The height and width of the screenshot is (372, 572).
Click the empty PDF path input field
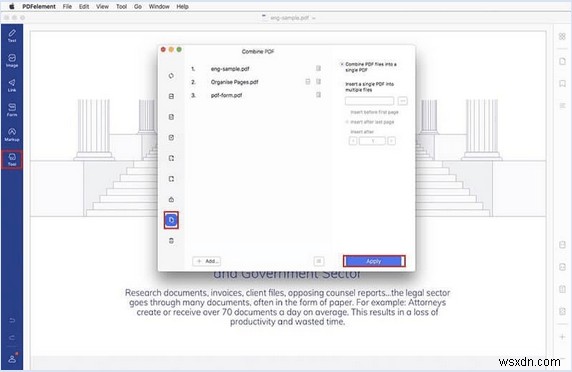[x=370, y=101]
